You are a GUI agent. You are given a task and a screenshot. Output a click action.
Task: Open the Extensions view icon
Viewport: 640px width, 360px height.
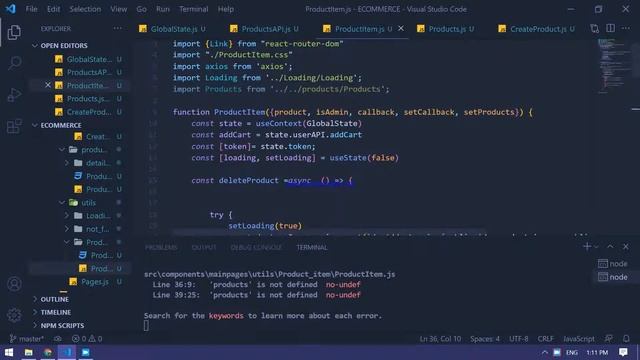pyautogui.click(x=14, y=126)
